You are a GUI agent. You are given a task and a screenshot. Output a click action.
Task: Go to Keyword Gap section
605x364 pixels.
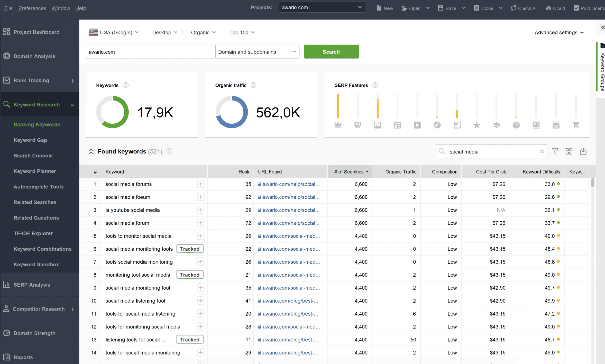(30, 140)
